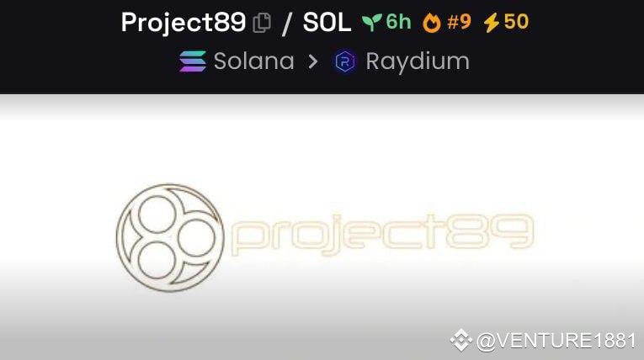This screenshot has height=360, width=644.
Task: Click the chevron between Solana and Raydium
Action: pos(313,61)
